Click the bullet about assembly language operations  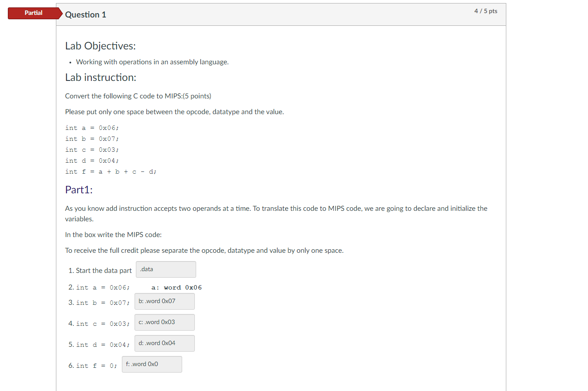tap(152, 62)
